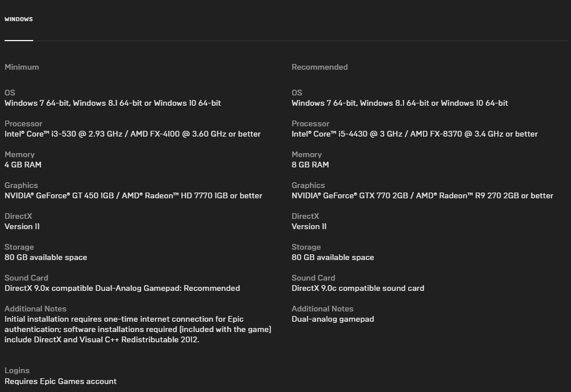Screen dimensions: 571x392
Task: Click the GeForce GT 450 graphics text
Action: click(x=133, y=196)
